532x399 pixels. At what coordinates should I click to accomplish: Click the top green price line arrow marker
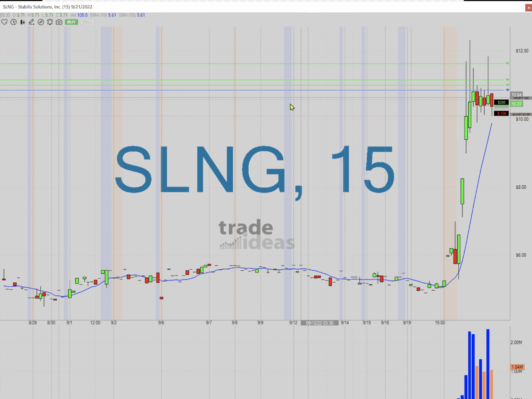coord(508,63)
